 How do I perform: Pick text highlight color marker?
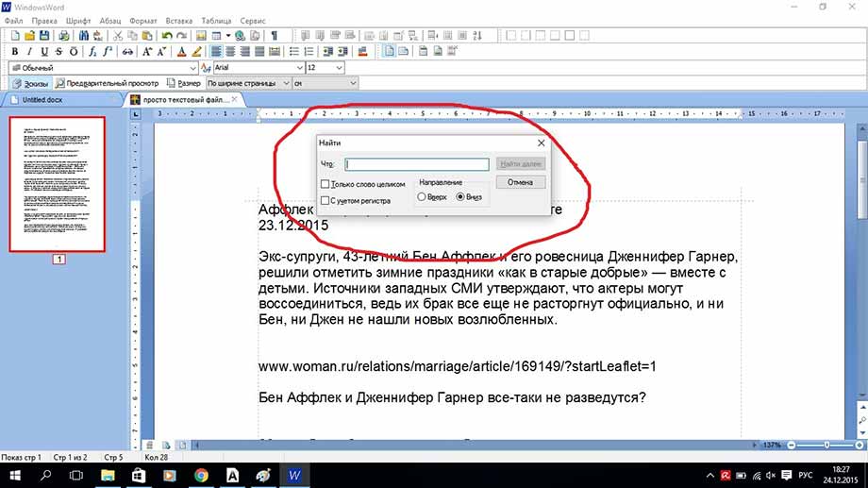click(x=196, y=52)
